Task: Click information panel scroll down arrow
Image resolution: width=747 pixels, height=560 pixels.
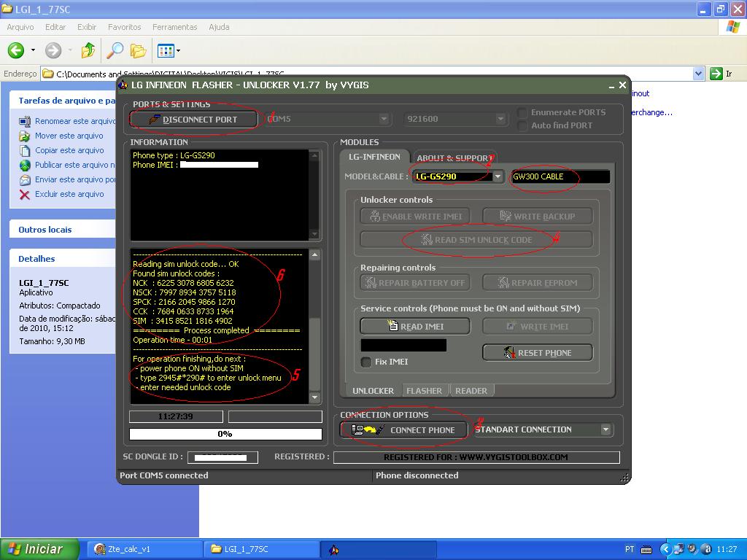Action: pyautogui.click(x=314, y=234)
